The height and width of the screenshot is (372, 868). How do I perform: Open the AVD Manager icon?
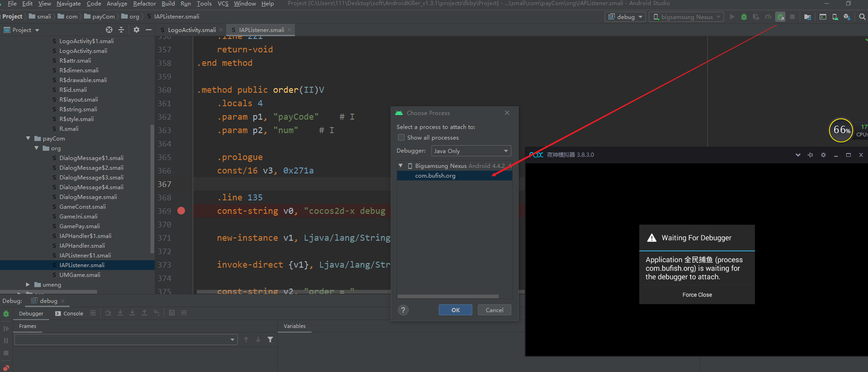(835, 17)
